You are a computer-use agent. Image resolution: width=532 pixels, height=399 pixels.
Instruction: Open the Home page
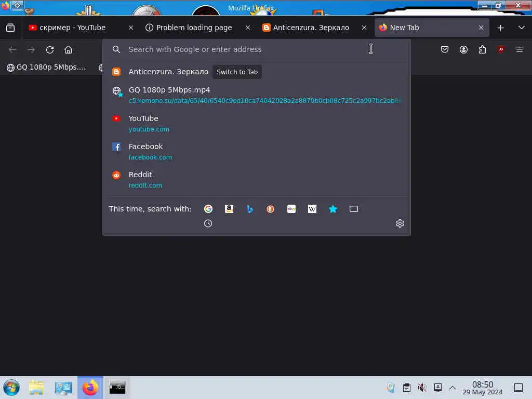pos(68,50)
